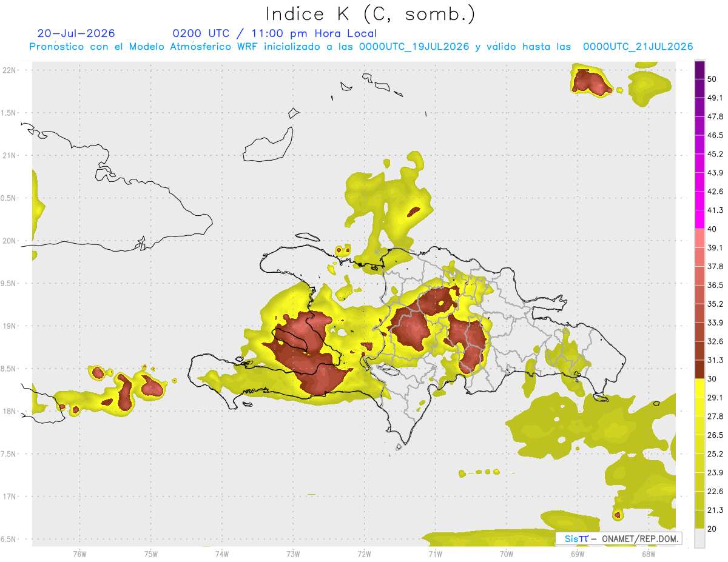Click the longitude label "71W"
This screenshot has width=728, height=562.
pyautogui.click(x=435, y=554)
